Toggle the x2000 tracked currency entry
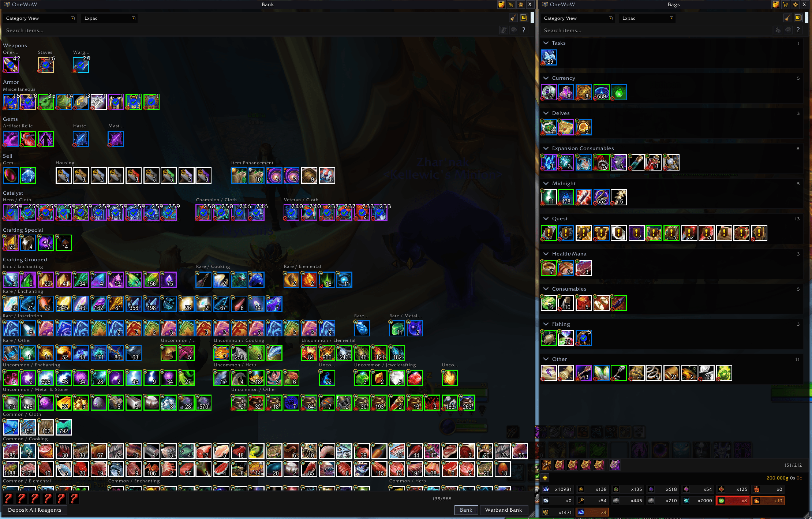Viewport: 812px width, 519px height. coord(697,501)
